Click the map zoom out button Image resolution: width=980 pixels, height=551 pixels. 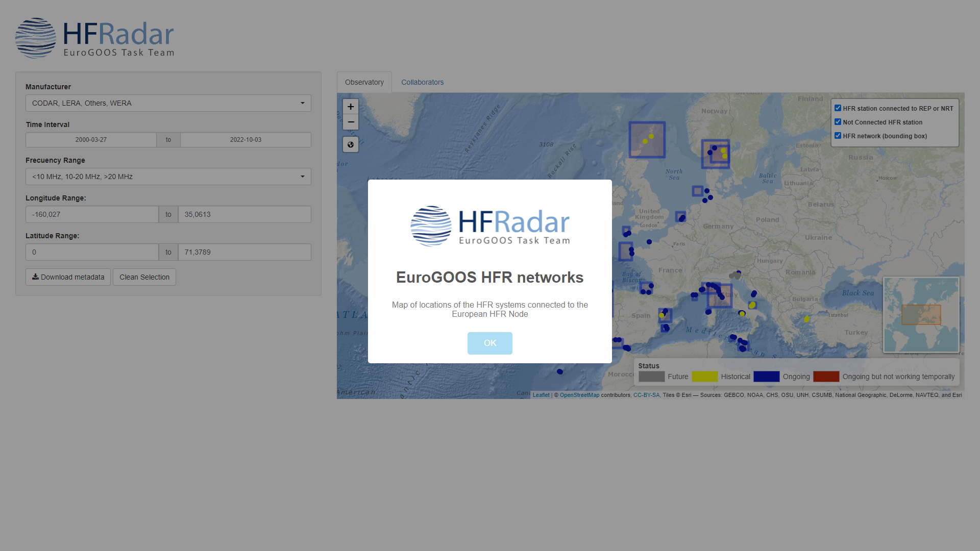[351, 122]
